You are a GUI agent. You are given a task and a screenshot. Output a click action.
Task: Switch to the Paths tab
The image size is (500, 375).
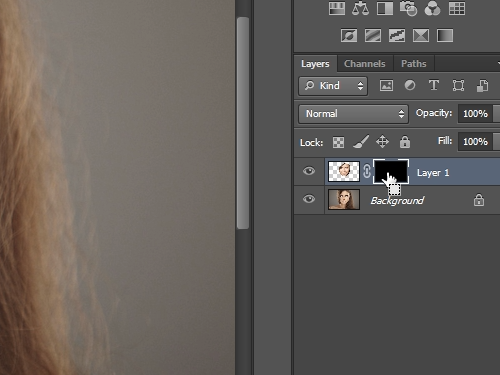(414, 64)
